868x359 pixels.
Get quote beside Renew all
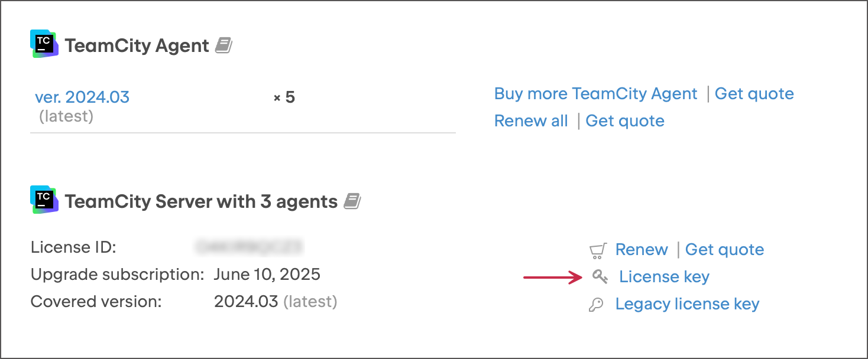click(x=624, y=121)
